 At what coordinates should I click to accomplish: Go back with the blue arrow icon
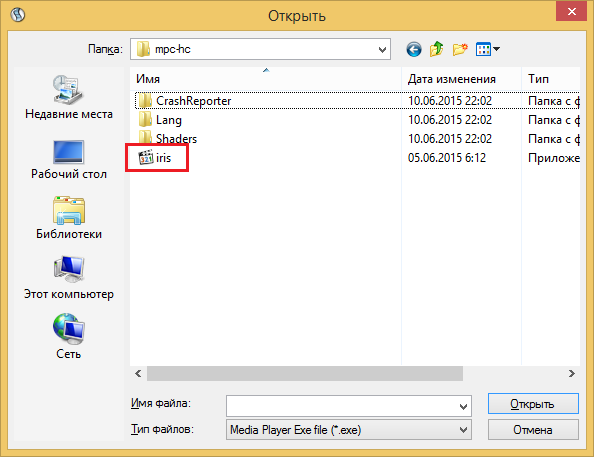(414, 49)
